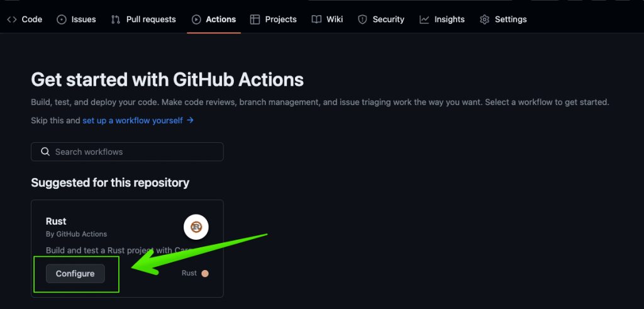
Task: View the Insights tab
Action: tap(442, 20)
